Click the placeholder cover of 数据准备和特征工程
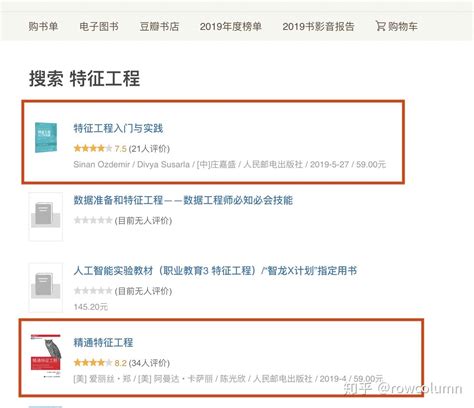This screenshot has height=408, width=474. tap(46, 216)
